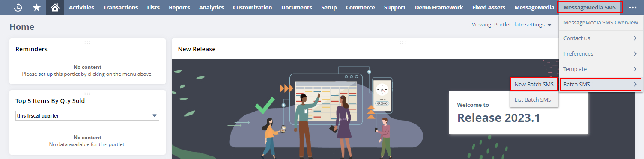Open the three-dot overflow menu
Viewport: 644px width, 159px height.
click(632, 8)
